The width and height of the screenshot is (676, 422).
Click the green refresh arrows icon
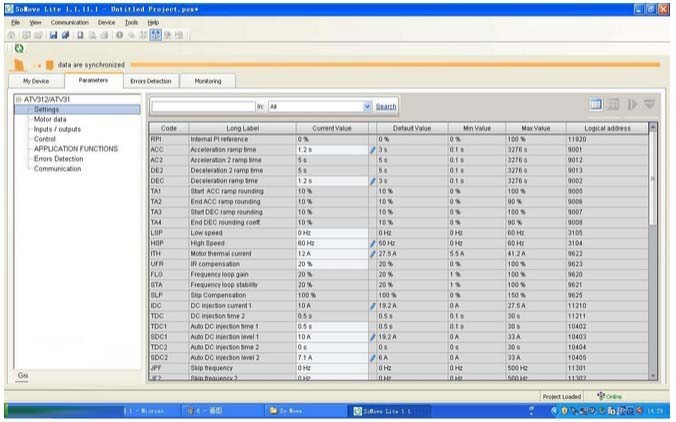tap(19, 49)
